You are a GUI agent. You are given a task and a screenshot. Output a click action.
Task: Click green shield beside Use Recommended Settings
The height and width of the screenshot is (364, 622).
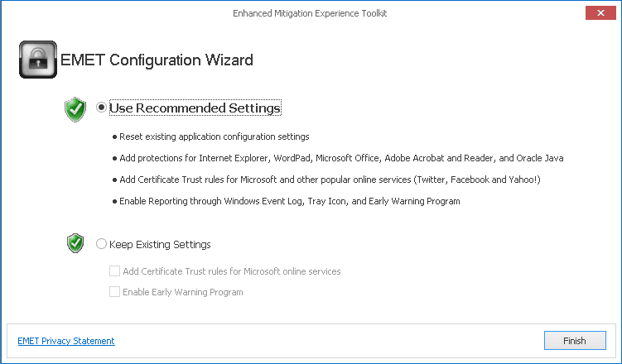coord(75,109)
